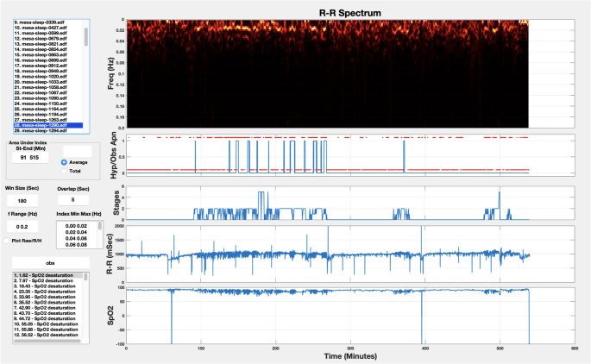Select the Total radio button
Screen dimensions: 591x364
coord(64,171)
